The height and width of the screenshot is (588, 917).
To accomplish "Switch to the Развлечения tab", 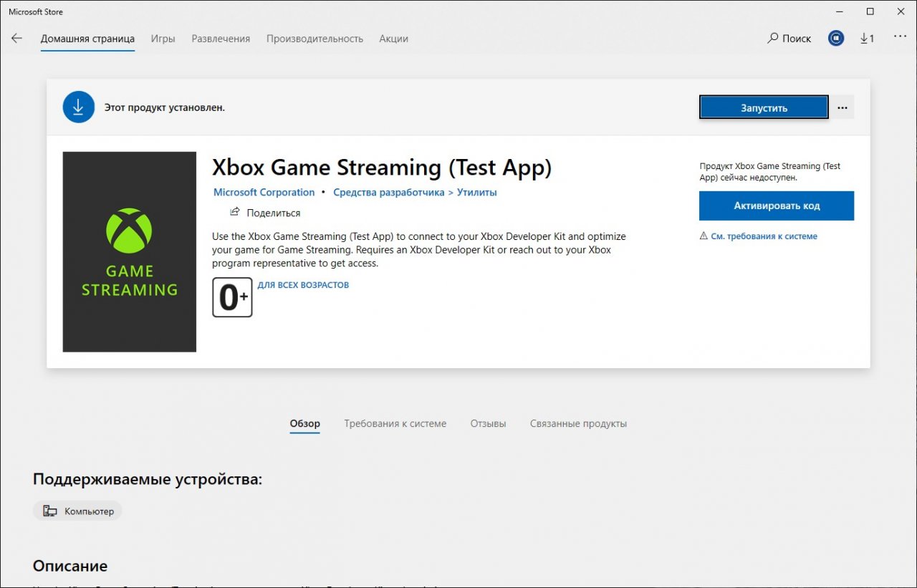I will pos(221,39).
